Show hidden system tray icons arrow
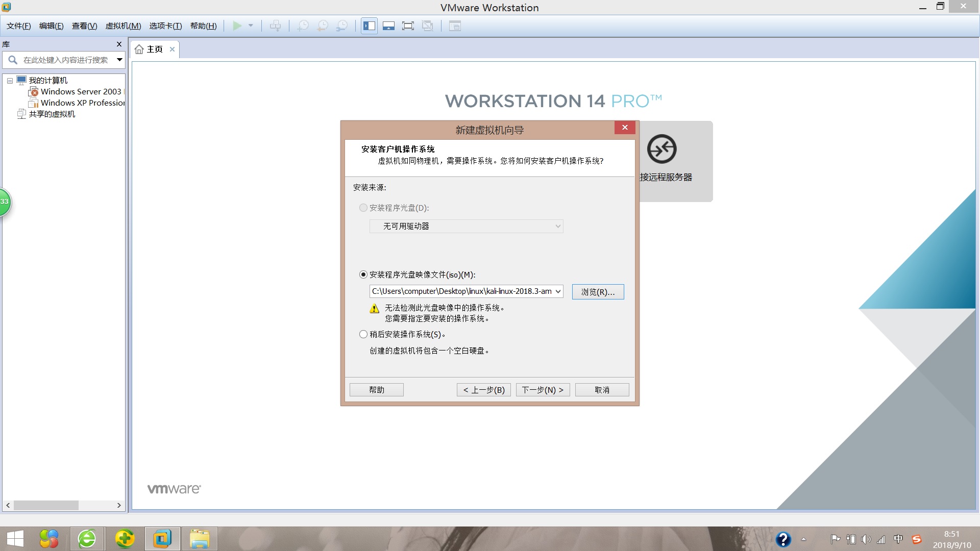Screen dimensions: 980x551 (803, 539)
